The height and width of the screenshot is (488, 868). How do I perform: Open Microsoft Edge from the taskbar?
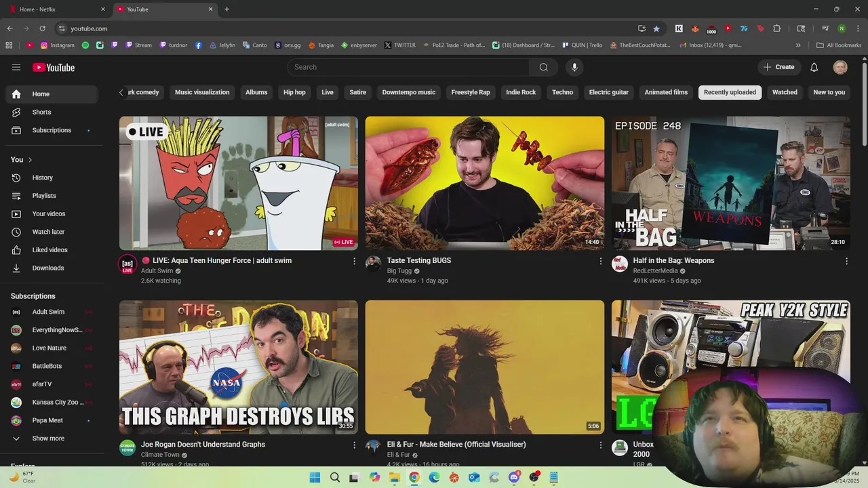click(435, 477)
